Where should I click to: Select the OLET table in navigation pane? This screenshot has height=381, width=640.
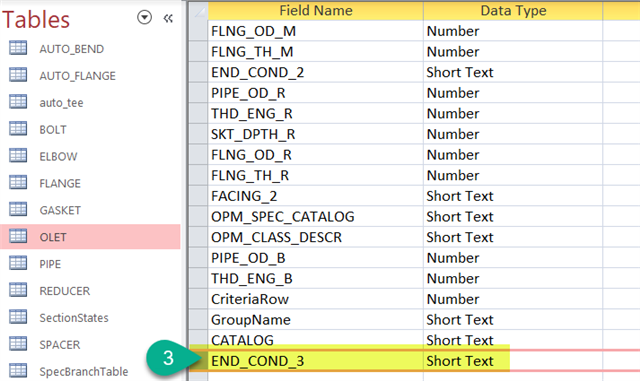[x=90, y=236]
